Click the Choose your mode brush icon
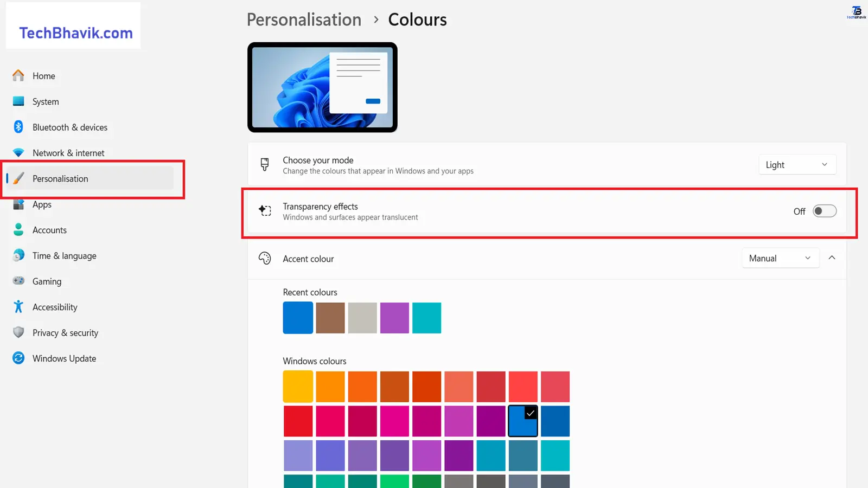The height and width of the screenshot is (488, 868). tap(265, 165)
